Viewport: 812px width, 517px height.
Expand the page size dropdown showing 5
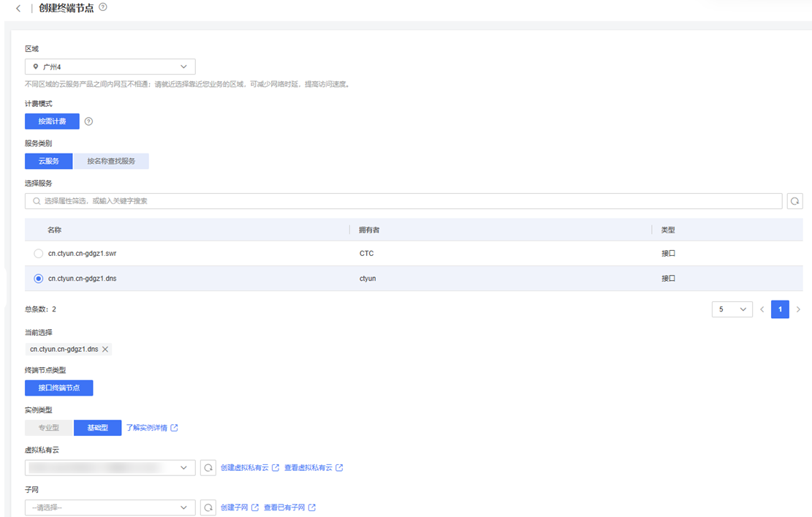click(732, 310)
